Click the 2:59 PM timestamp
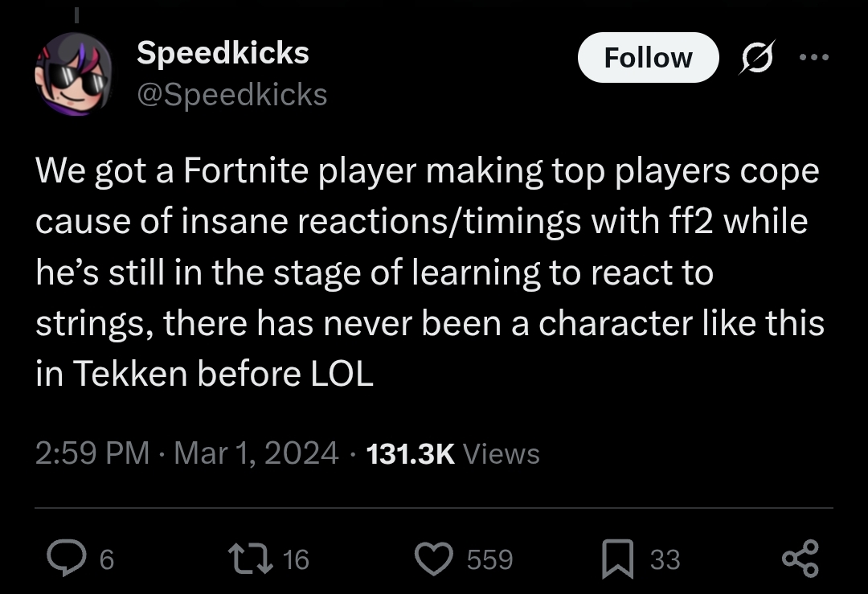 [92, 453]
